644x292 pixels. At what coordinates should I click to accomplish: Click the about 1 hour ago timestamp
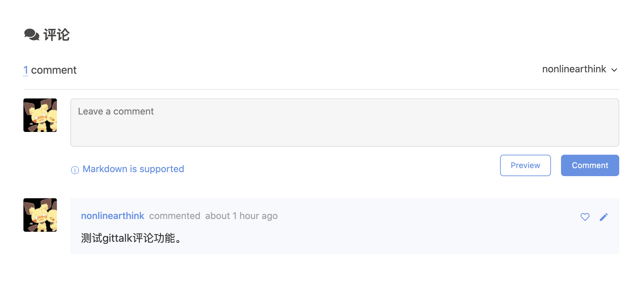click(241, 216)
